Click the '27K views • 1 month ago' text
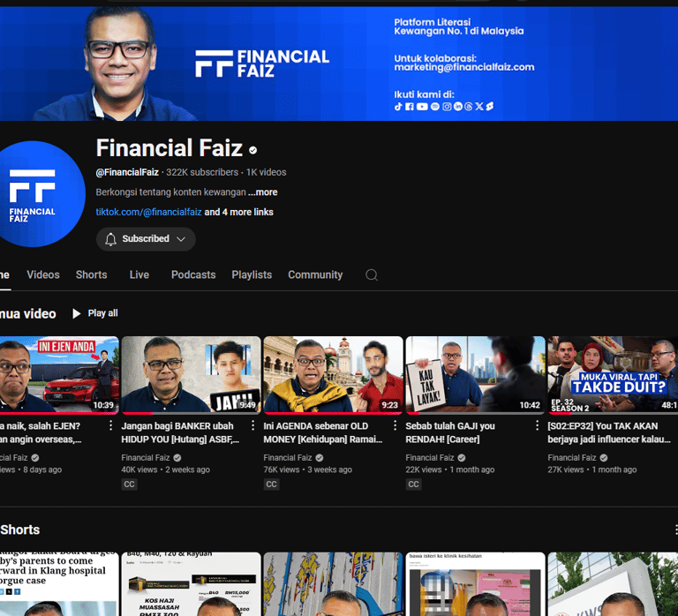The height and width of the screenshot is (616, 678). pos(592,470)
